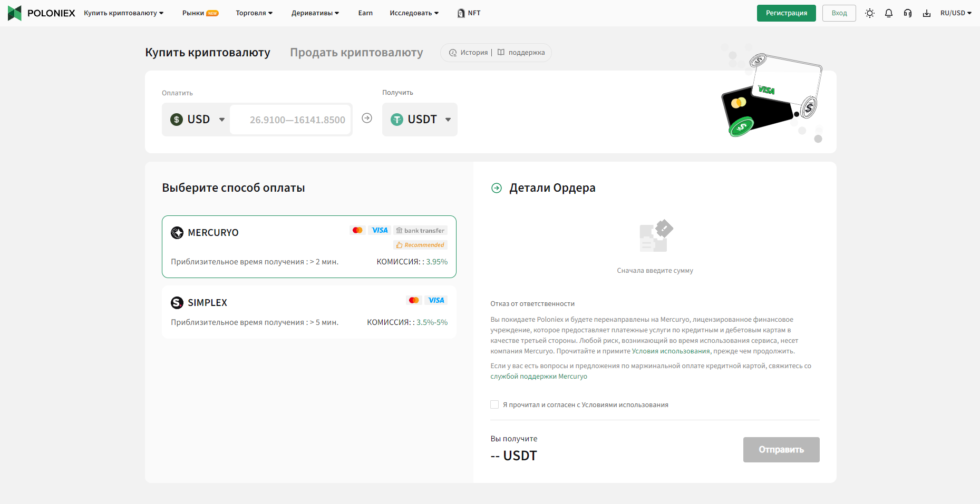The width and height of the screenshot is (980, 504).
Task: Click the USD dollar coin icon
Action: 177,120
